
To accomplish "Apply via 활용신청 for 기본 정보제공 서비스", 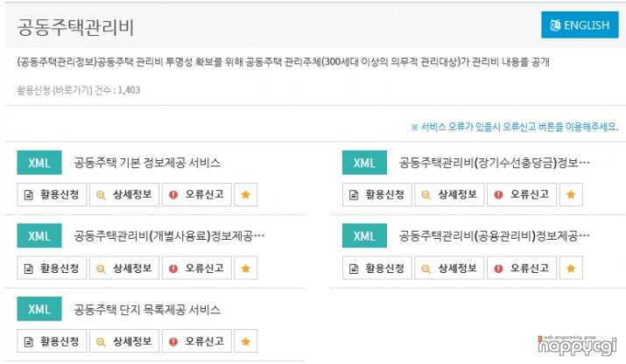I will pos(52,195).
